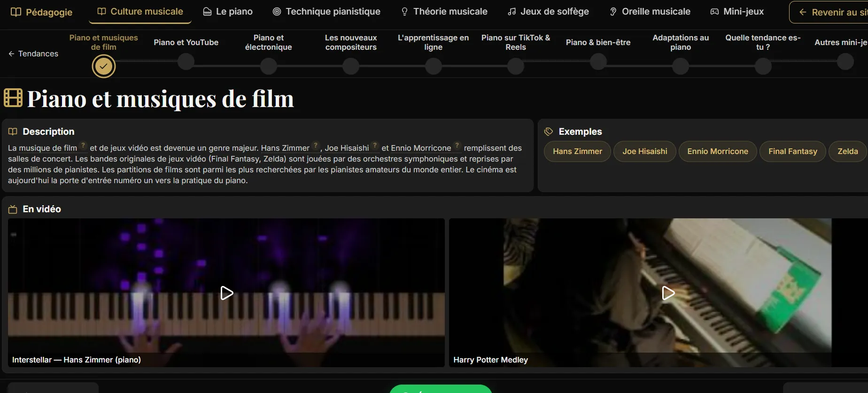Viewport: 868px width, 393px height.
Task: Click the musique de film glossary term
Action: 48,148
